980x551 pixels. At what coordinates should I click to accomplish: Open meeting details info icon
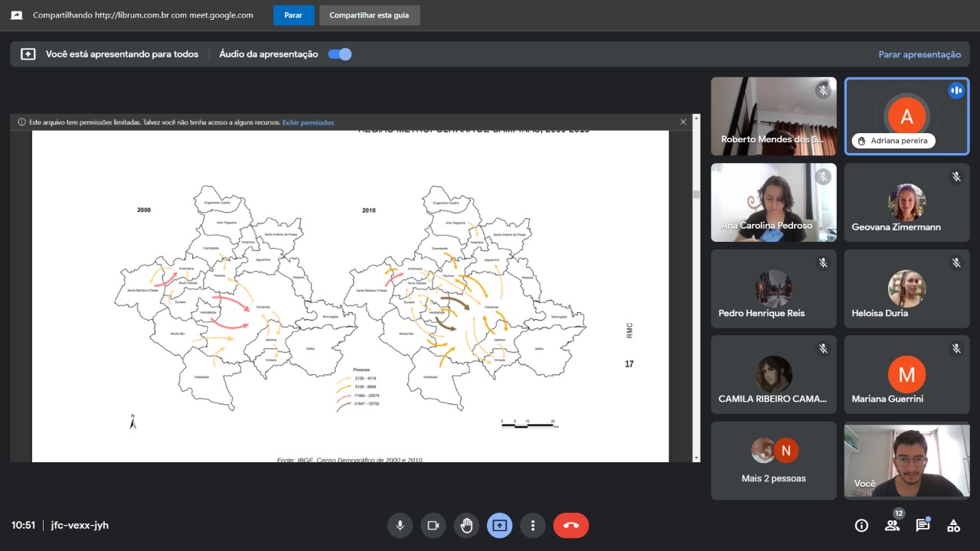tap(861, 525)
